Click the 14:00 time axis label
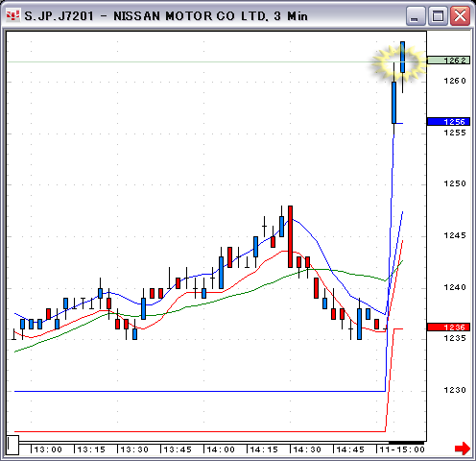The image size is (476, 461). pos(221,449)
